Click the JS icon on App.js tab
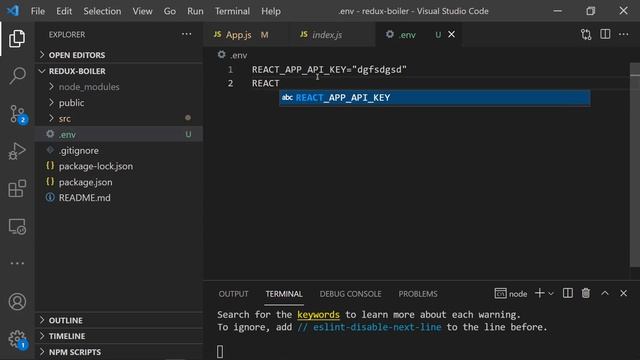The image size is (640, 360). coord(218,34)
